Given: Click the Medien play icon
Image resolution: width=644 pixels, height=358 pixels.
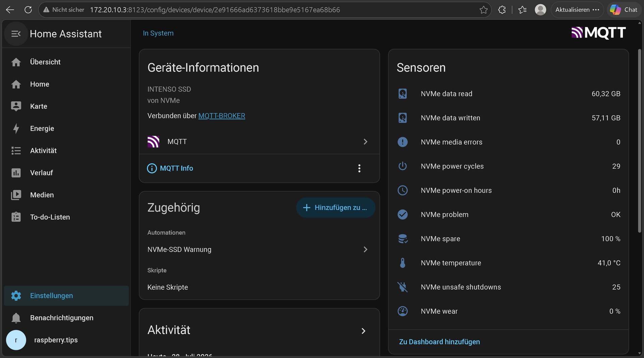Looking at the screenshot, I should (16, 195).
